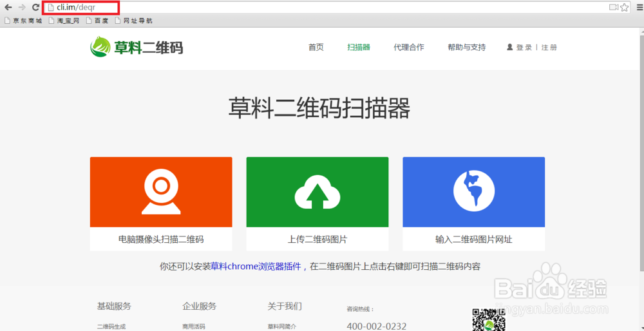
Task: Click the user profile icon beside 登录
Action: [x=509, y=47]
